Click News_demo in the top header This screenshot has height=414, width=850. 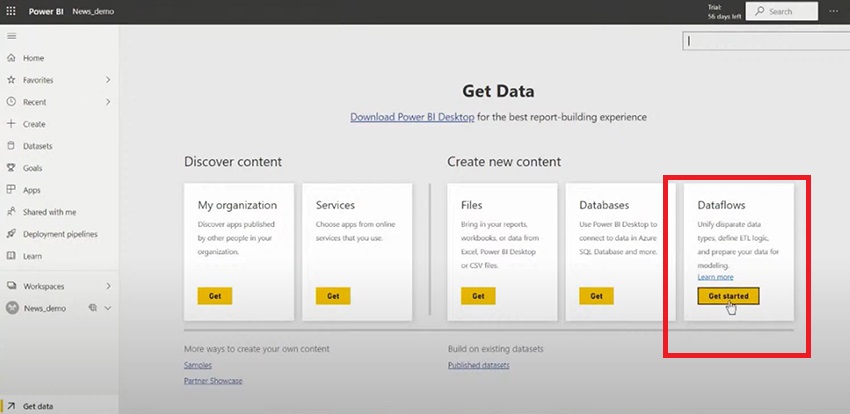[x=93, y=11]
